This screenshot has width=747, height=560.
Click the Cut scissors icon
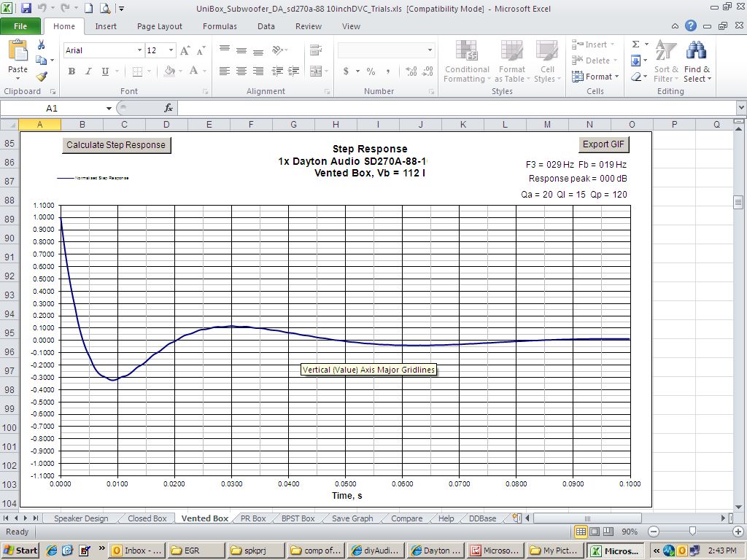coord(42,44)
